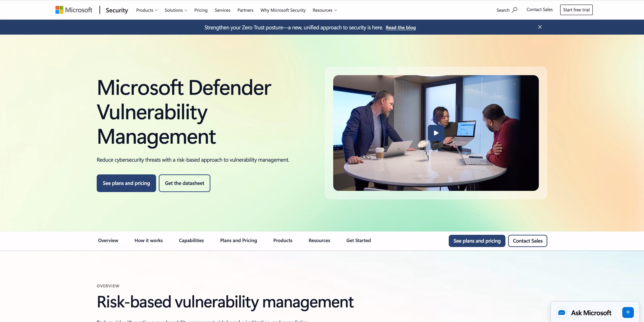Viewport: 644px width, 322px height.
Task: Open the Products tab in section navigation
Action: pos(283,241)
